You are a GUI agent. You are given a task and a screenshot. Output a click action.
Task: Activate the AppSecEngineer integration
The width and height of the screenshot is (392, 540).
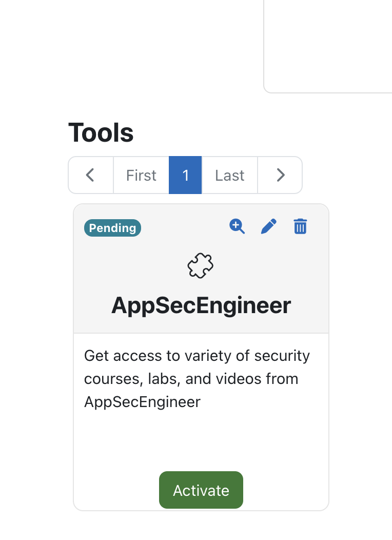pyautogui.click(x=201, y=490)
